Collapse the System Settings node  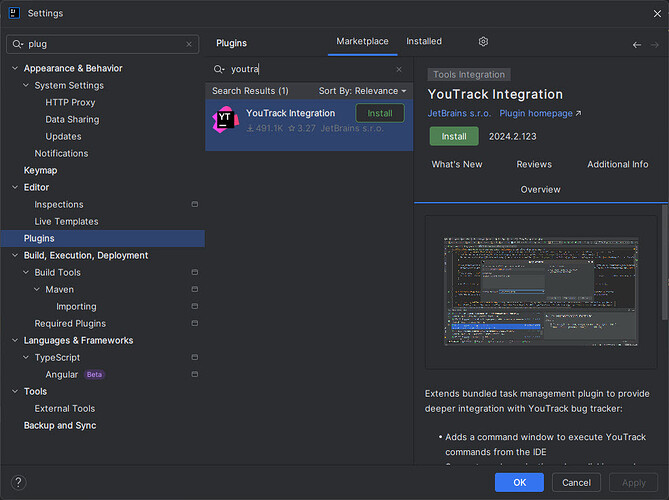(26, 85)
